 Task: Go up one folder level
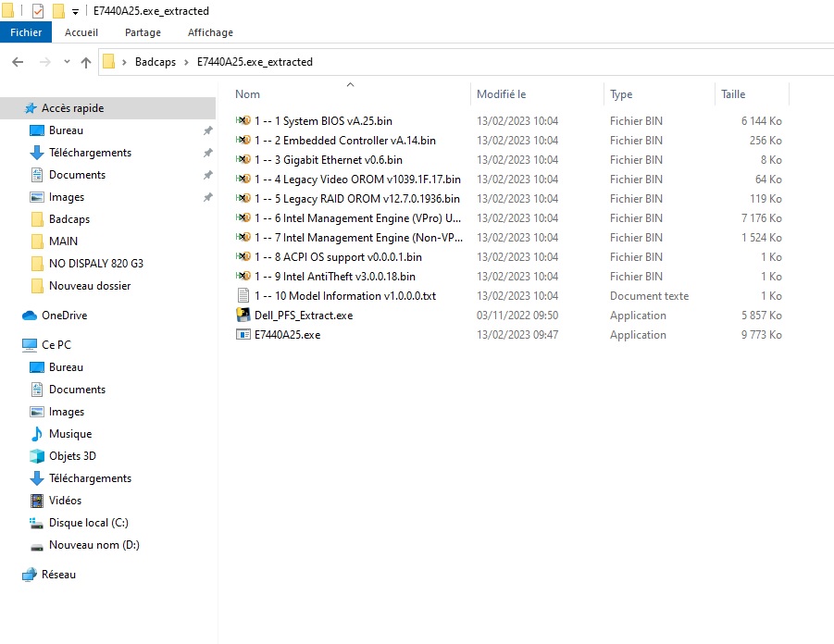86,62
